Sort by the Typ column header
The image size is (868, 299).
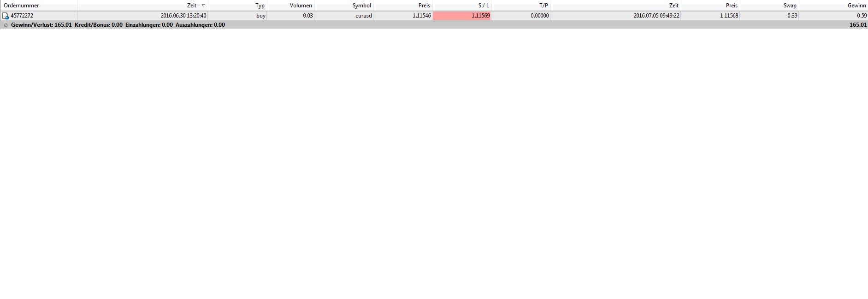pos(237,6)
